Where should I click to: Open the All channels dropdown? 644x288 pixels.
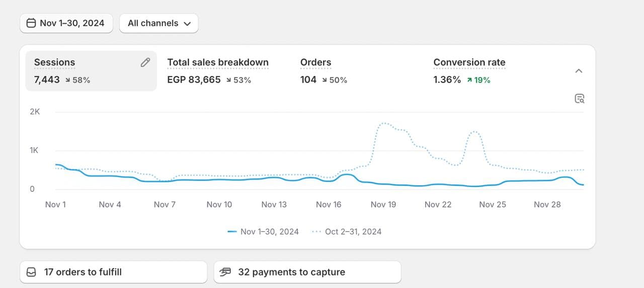[x=158, y=23]
